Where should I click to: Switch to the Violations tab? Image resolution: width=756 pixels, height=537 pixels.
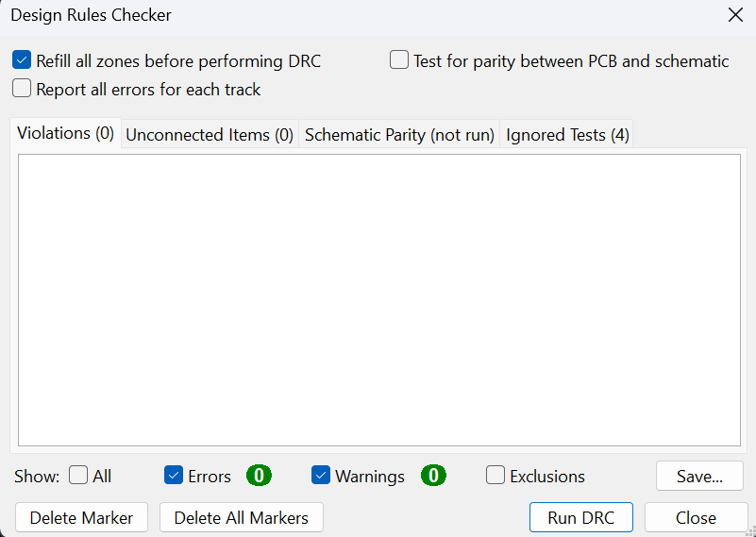point(65,133)
